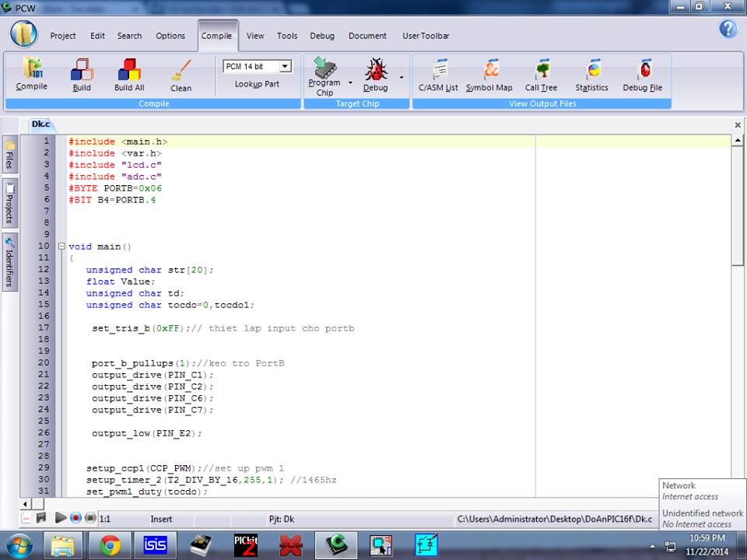747x560 pixels.
Task: Run Build All with the colored blocks icon
Action: click(x=129, y=74)
